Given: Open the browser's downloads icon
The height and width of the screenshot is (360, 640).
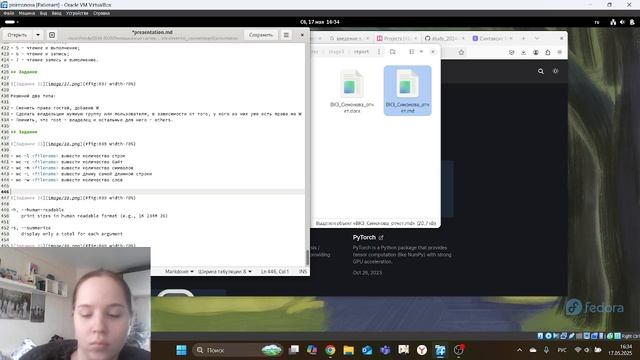Looking at the screenshot, I should pos(523,52).
